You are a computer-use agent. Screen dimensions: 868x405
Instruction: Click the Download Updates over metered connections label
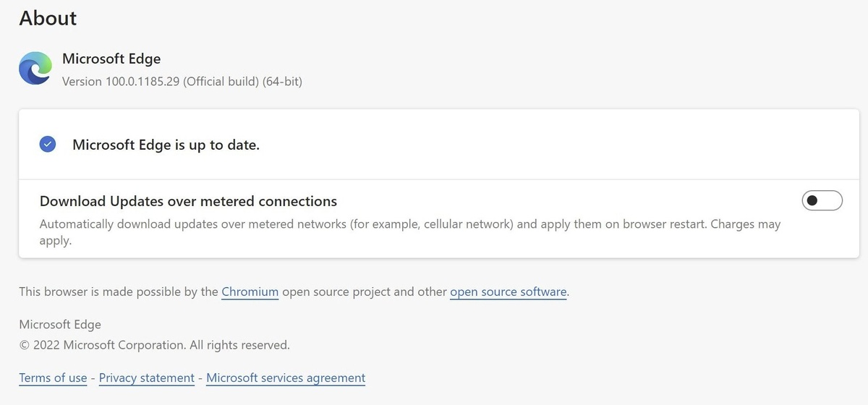188,201
